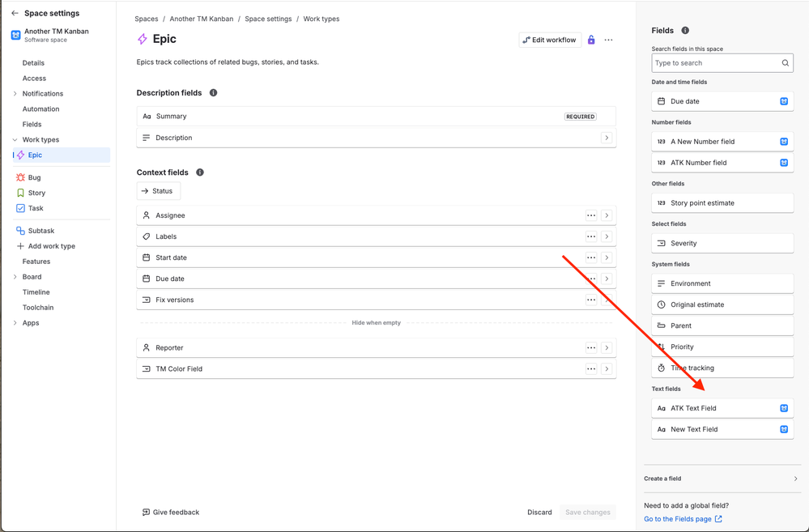This screenshot has width=809, height=532.
Task: Open the more options menu for Reporter
Action: coord(591,348)
